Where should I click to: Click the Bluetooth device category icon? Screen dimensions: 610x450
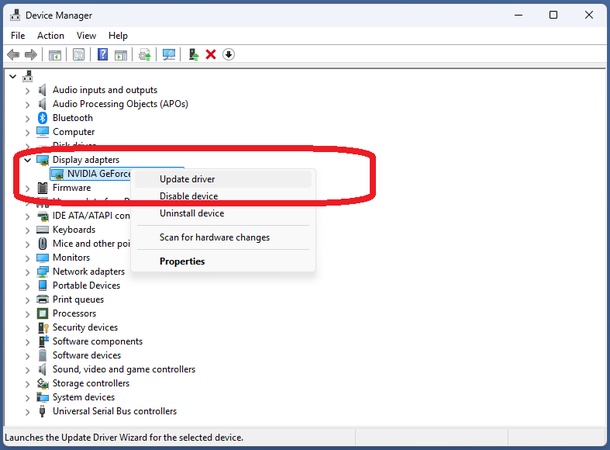[42, 118]
